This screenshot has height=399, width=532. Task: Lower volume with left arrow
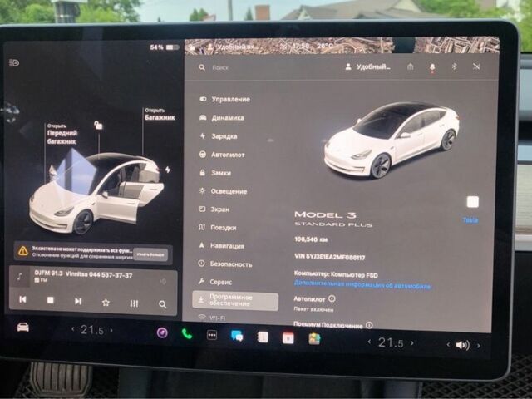(x=448, y=344)
